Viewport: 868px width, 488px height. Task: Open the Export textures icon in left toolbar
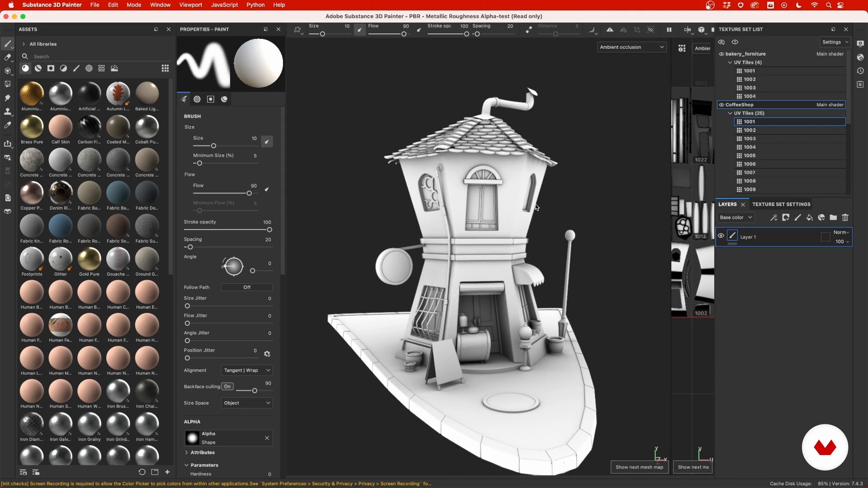tap(8, 144)
